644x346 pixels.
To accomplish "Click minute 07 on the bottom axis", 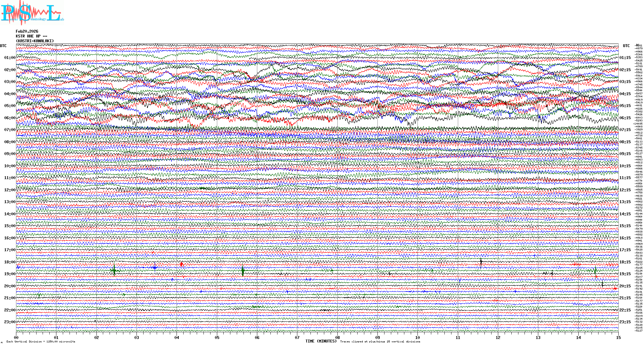I will 297,337.
